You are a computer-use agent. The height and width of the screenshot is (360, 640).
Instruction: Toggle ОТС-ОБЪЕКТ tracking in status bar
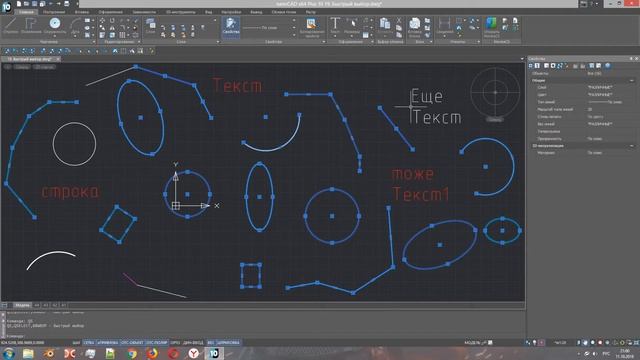(132, 342)
